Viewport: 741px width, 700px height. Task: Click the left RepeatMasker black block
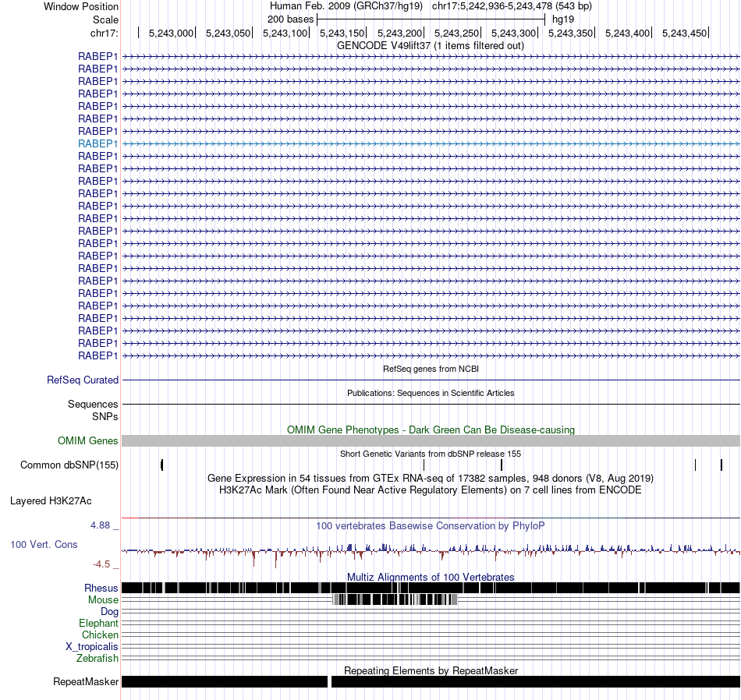[x=225, y=681]
